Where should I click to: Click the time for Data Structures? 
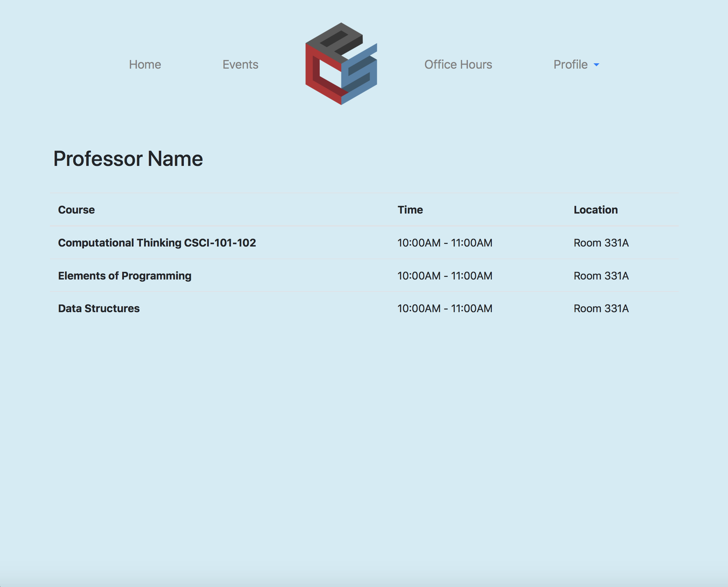[445, 308]
